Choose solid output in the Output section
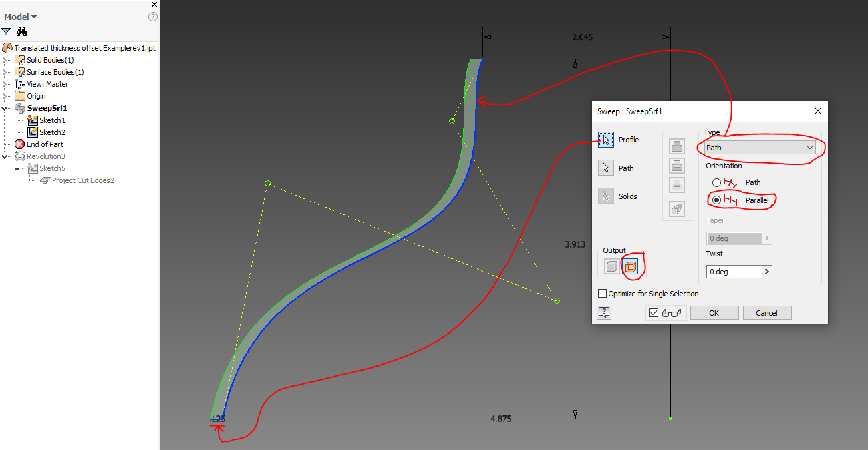 [x=610, y=265]
